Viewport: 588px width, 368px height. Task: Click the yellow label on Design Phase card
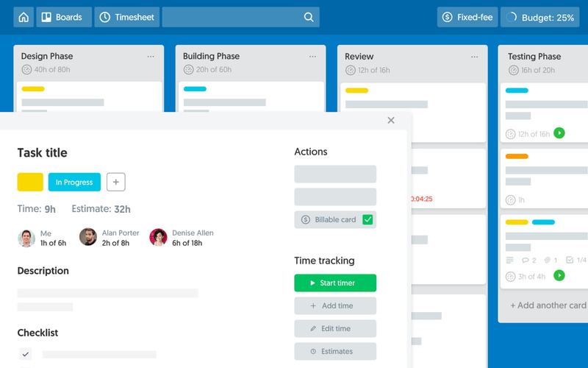pyautogui.click(x=33, y=89)
